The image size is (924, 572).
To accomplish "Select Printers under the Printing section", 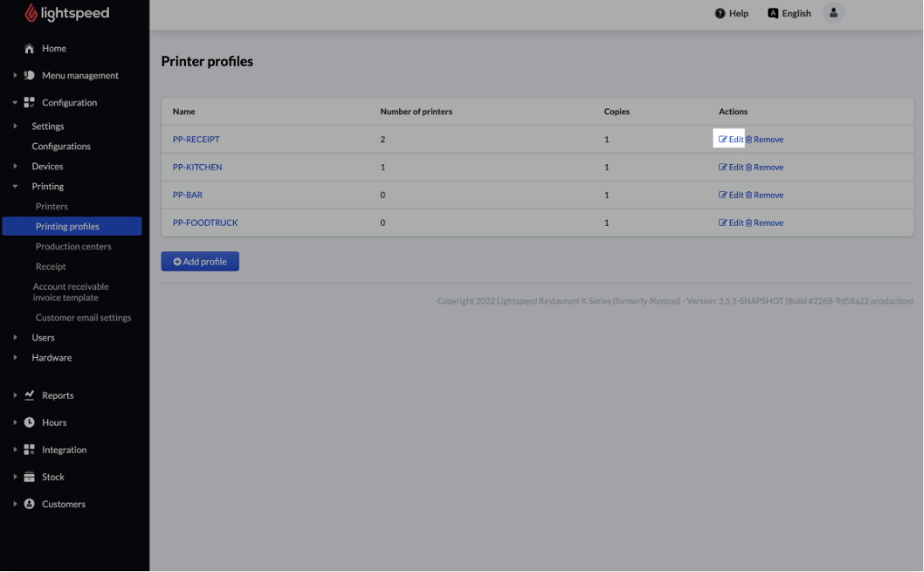I will (x=52, y=207).
